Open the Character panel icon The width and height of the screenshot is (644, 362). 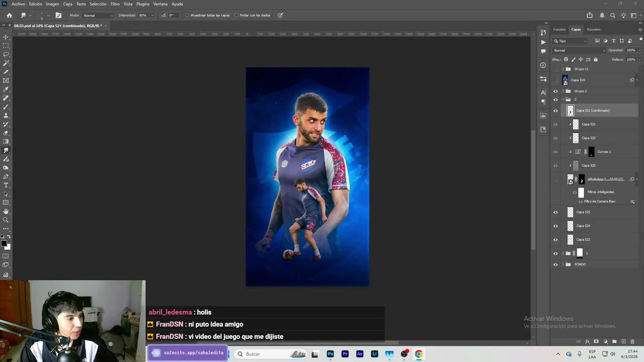543,93
